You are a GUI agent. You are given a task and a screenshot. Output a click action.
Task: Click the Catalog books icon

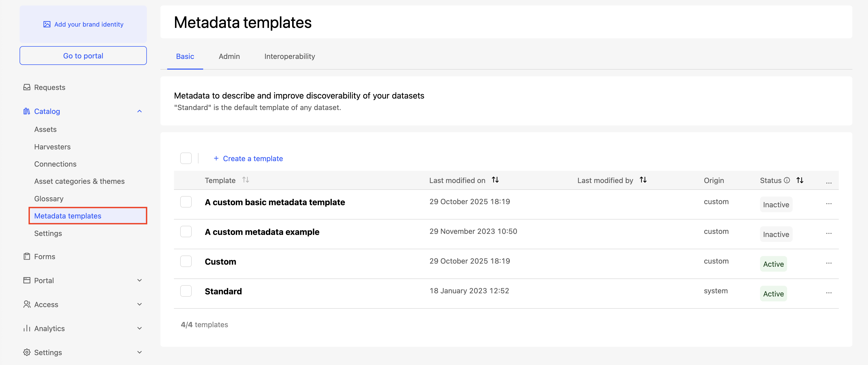[27, 111]
